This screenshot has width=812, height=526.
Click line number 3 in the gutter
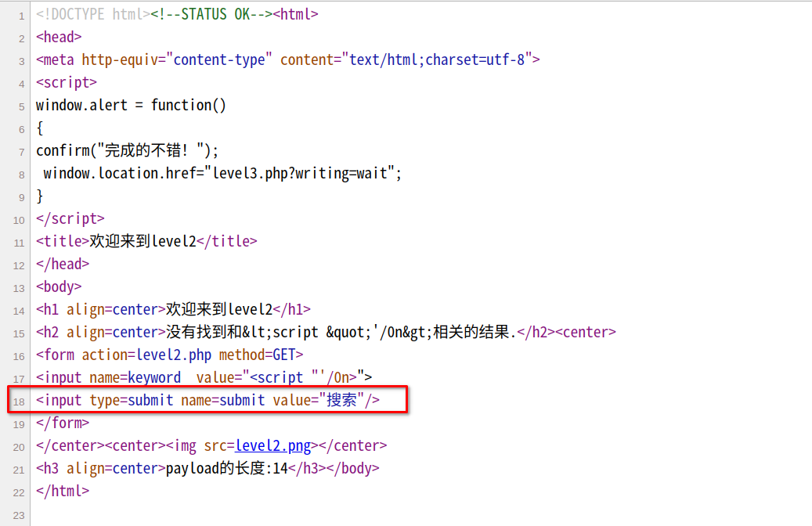(22, 62)
